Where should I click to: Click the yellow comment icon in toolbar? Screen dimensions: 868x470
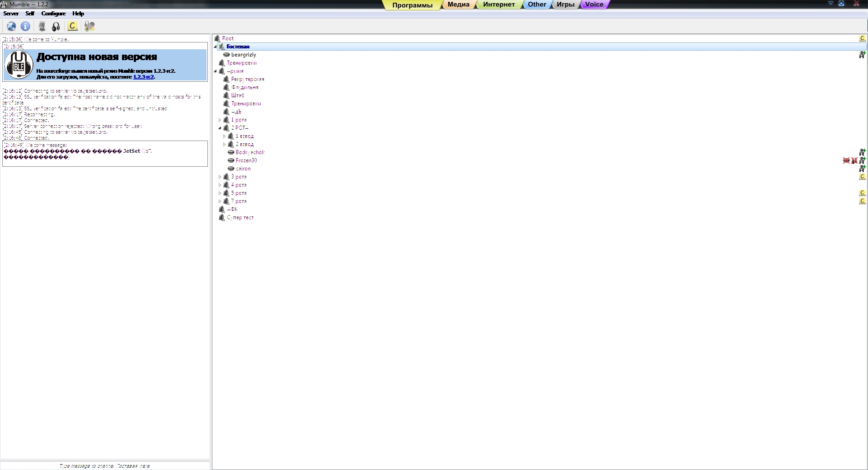72,26
